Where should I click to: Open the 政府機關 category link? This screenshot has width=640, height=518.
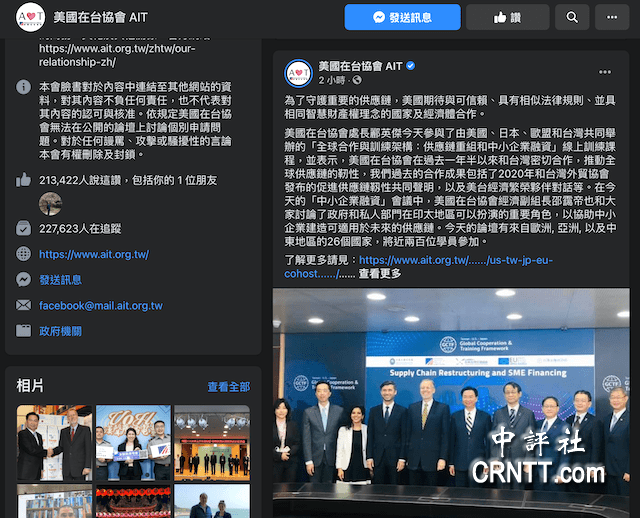(x=60, y=331)
